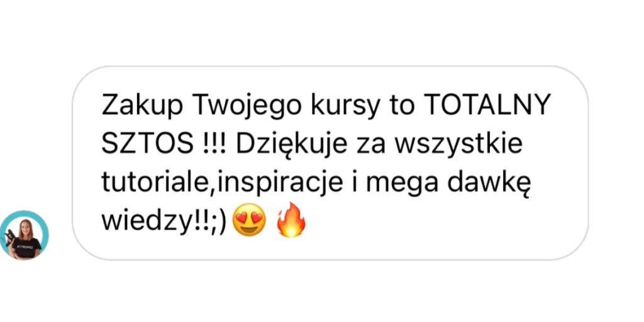Click the word "SZTOS" in the message
The width and height of the screenshot is (644, 322).
click(x=147, y=144)
